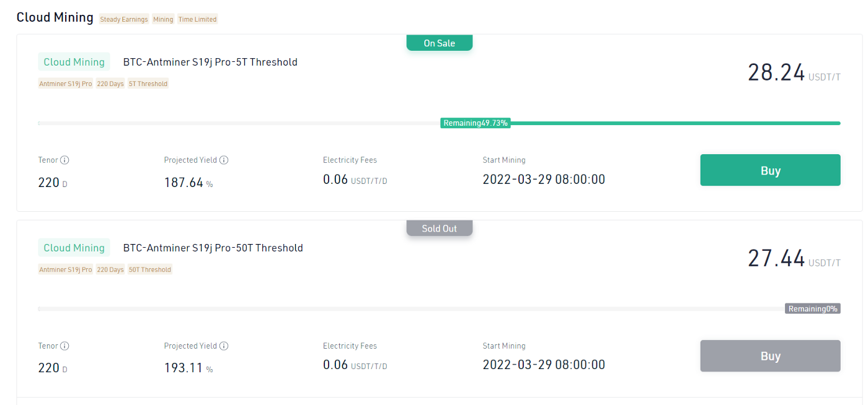Select the Mining tag beside Cloud Mining heading

[163, 19]
